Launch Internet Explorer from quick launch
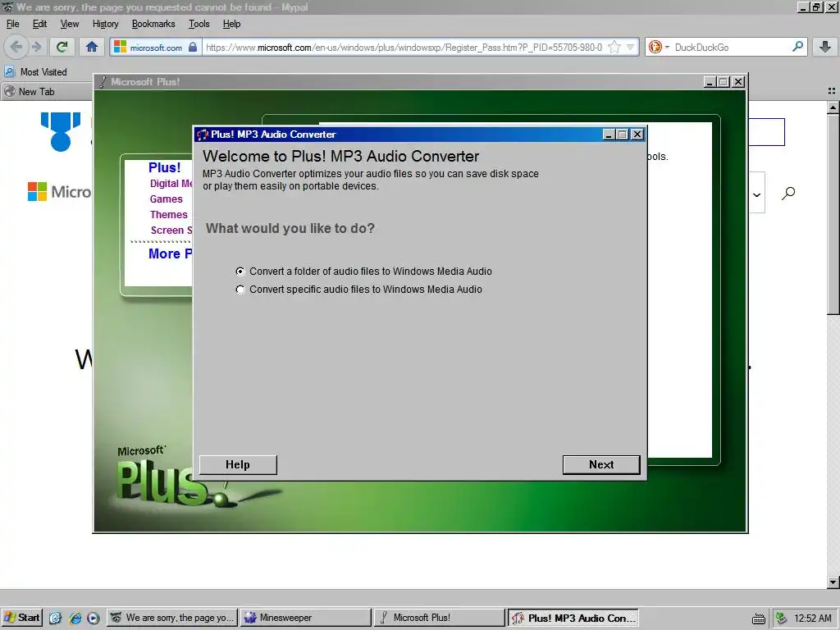Screen dimensions: 840x630 tap(75, 618)
